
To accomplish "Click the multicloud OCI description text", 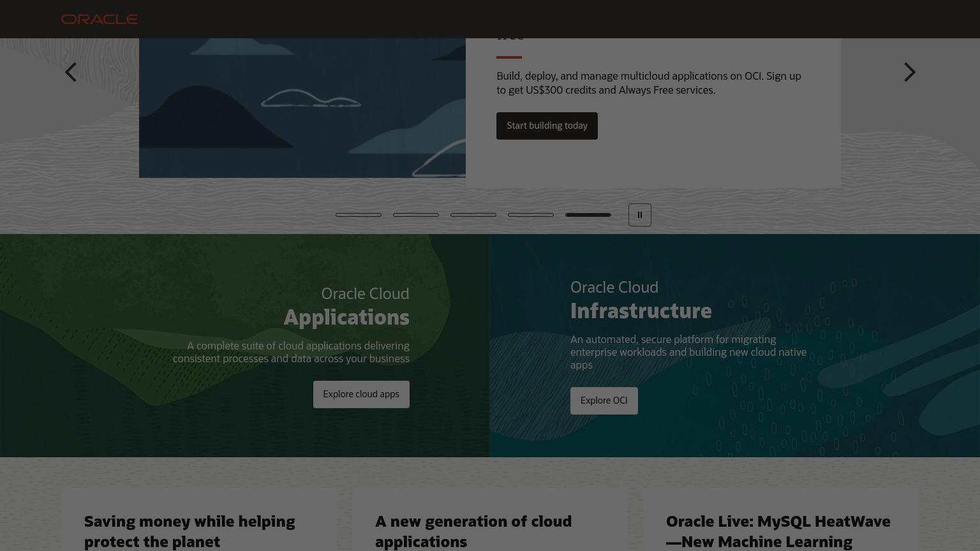I will click(649, 83).
